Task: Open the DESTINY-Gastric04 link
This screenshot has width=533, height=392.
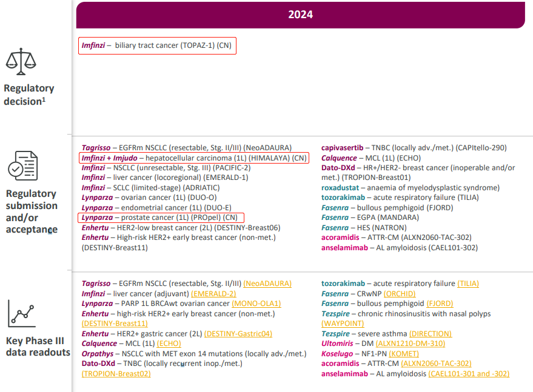Action: 238,334
